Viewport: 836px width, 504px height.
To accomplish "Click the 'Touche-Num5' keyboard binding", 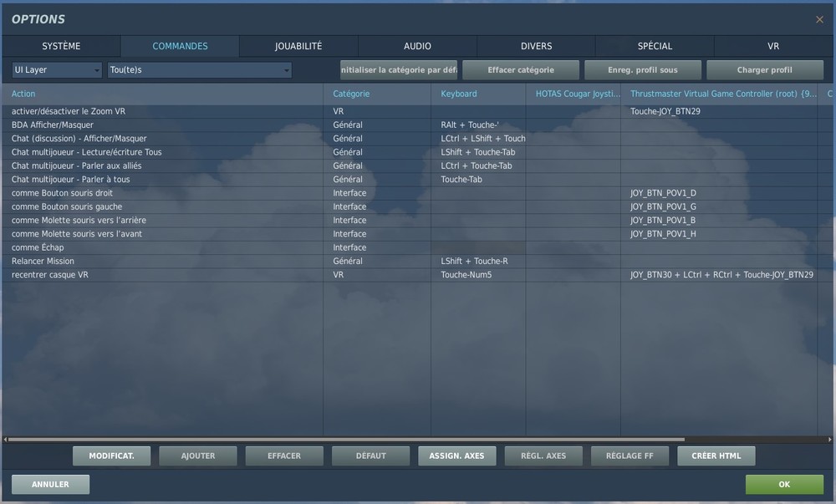I will pyautogui.click(x=478, y=275).
